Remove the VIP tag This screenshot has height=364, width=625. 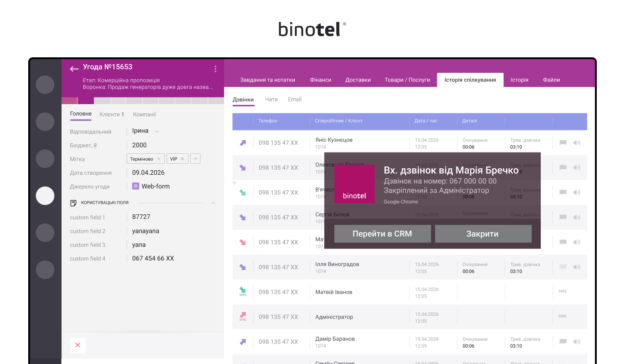[x=182, y=159]
